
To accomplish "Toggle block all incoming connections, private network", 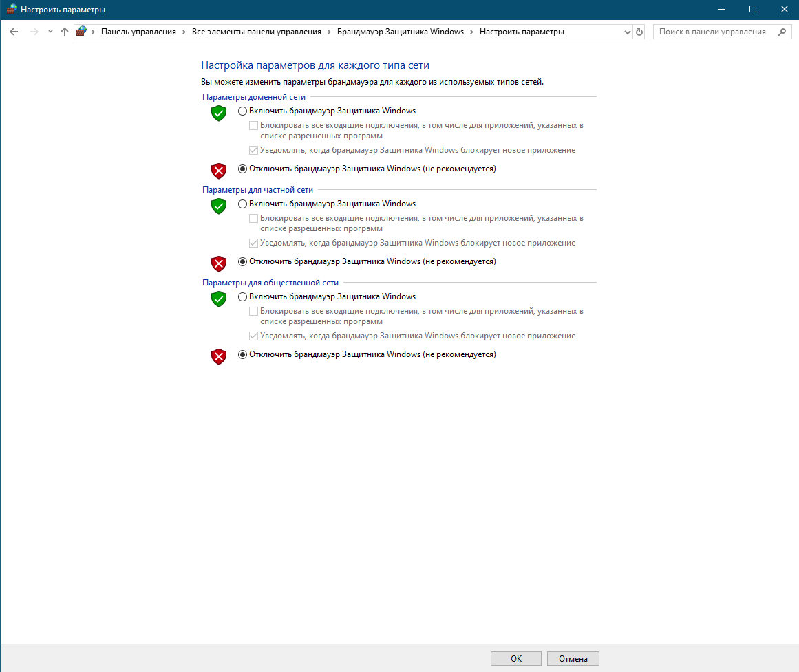I will click(x=253, y=219).
